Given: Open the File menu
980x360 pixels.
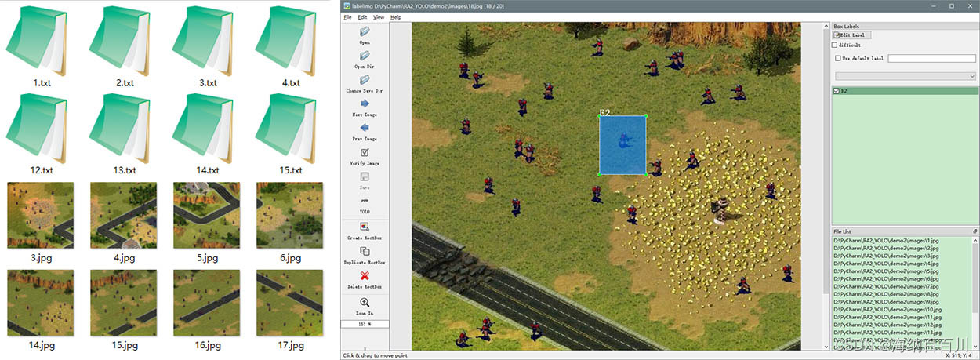Looking at the screenshot, I should pos(347,16).
